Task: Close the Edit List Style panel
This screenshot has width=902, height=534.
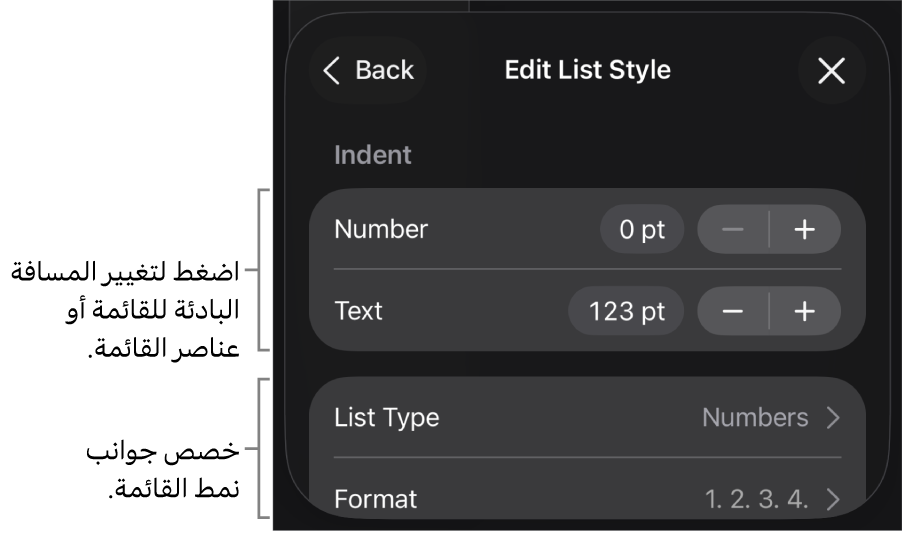Action: click(831, 70)
